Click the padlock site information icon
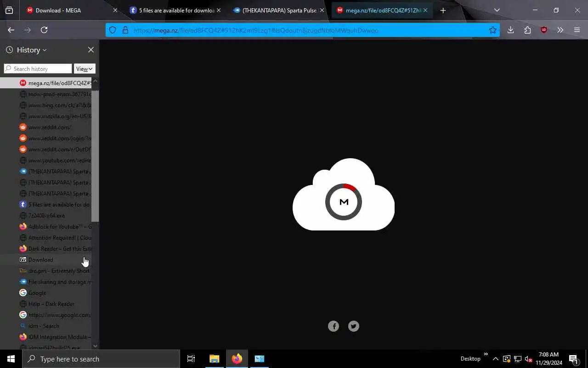 [x=125, y=30]
